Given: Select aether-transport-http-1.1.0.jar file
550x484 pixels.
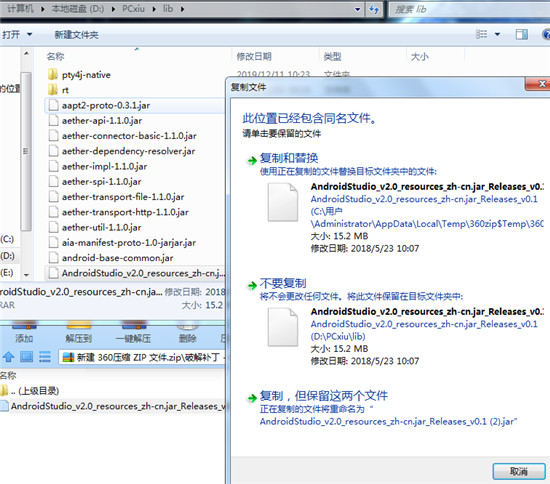Looking at the screenshot, I should 125,212.
